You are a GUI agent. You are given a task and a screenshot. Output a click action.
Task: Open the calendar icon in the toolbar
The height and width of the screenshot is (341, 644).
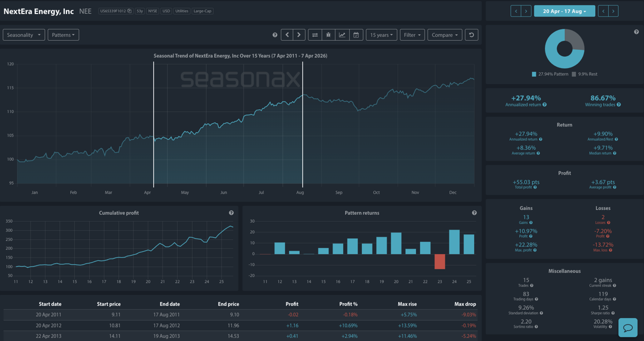[x=355, y=34]
